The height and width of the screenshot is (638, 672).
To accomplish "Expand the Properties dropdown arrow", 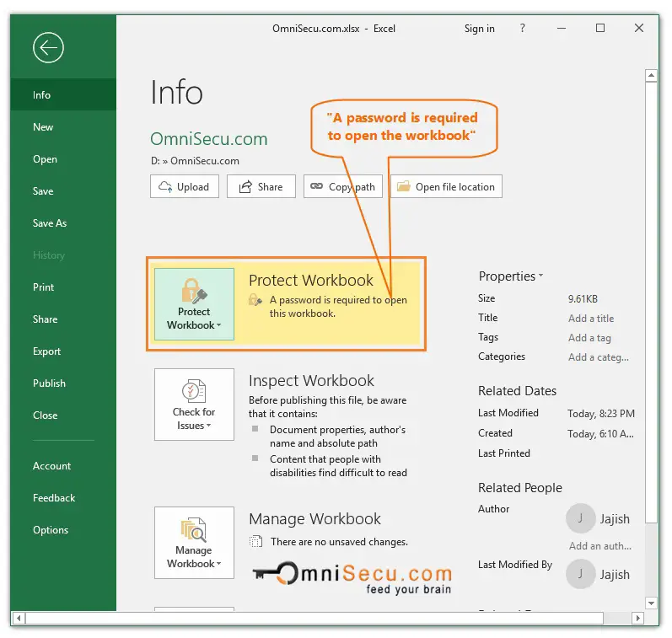I will 540,276.
